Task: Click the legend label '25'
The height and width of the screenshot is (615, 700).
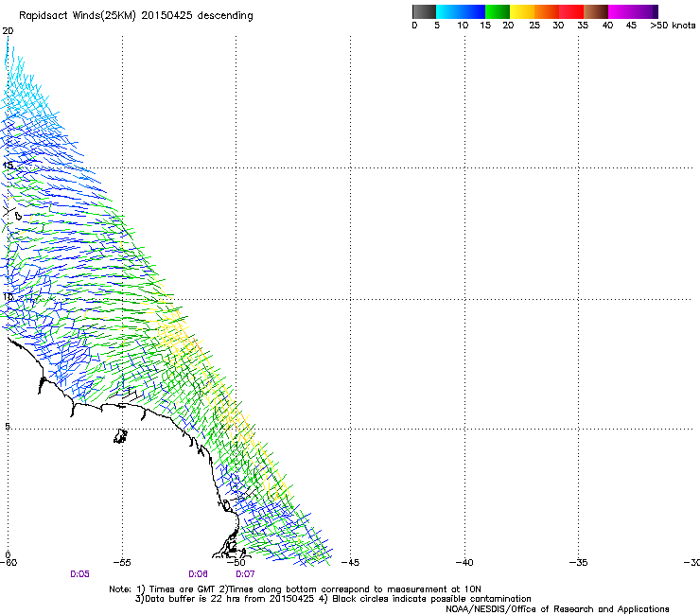Action: click(534, 25)
